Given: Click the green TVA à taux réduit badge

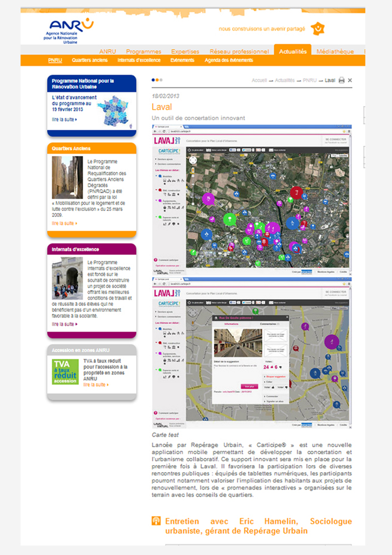Looking at the screenshot, I should click(65, 372).
